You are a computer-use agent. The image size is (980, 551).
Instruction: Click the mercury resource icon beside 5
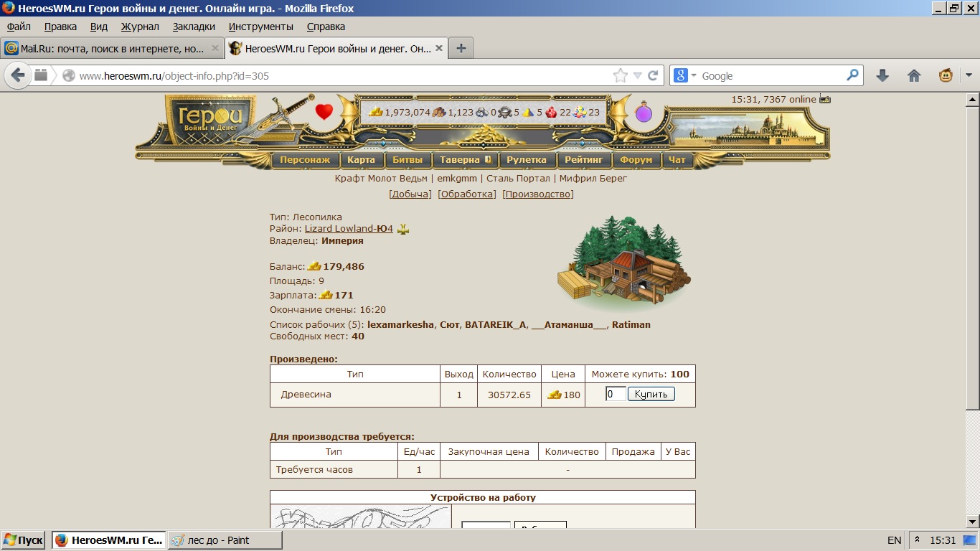[x=505, y=112]
